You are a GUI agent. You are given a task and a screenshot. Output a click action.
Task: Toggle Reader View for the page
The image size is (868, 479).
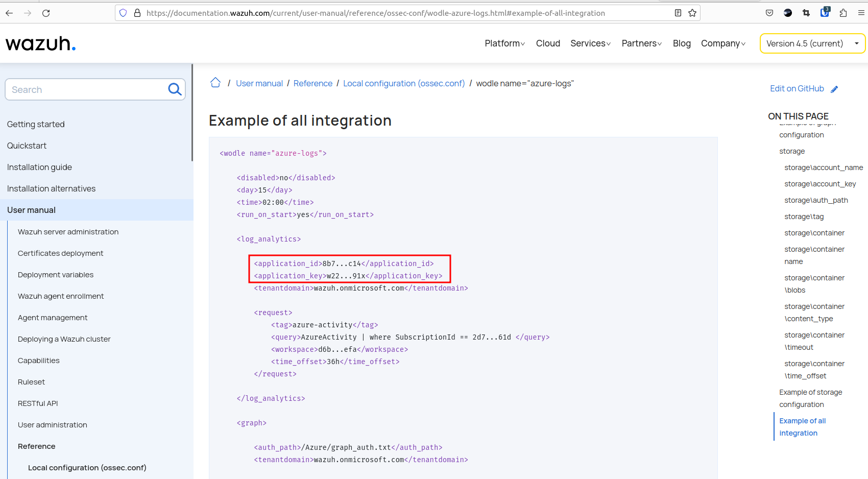(678, 13)
